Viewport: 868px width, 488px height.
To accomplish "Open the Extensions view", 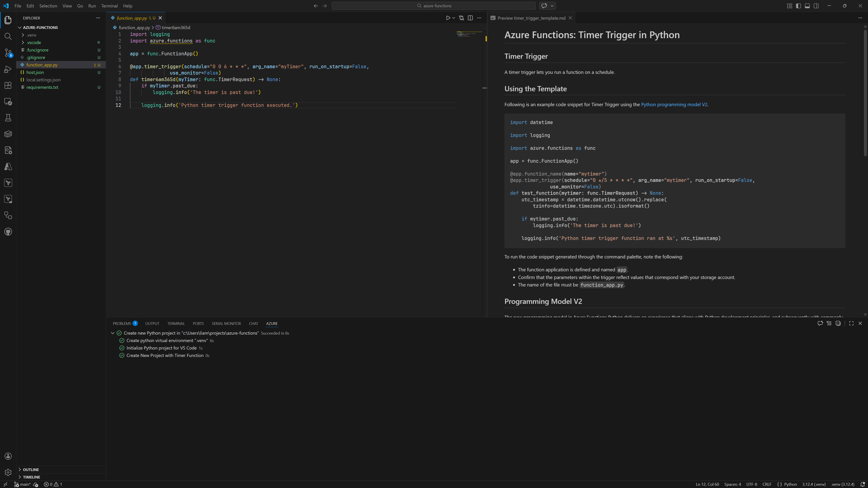I will click(x=8, y=85).
